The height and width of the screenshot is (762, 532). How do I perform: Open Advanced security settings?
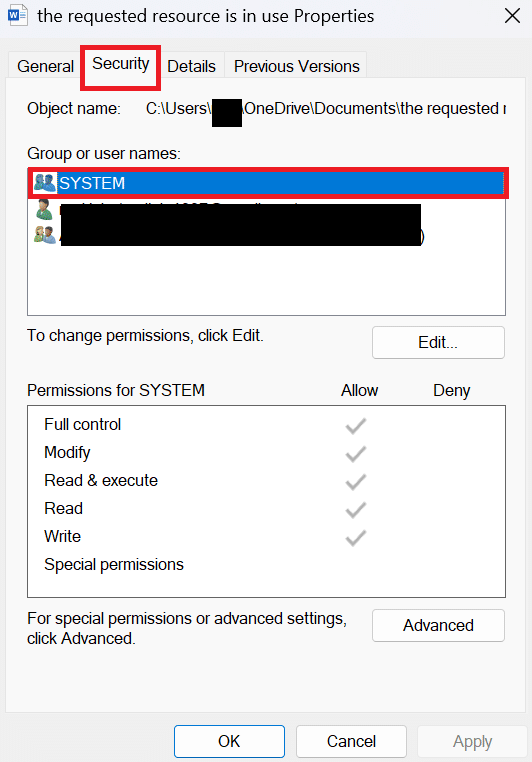pyautogui.click(x=438, y=625)
